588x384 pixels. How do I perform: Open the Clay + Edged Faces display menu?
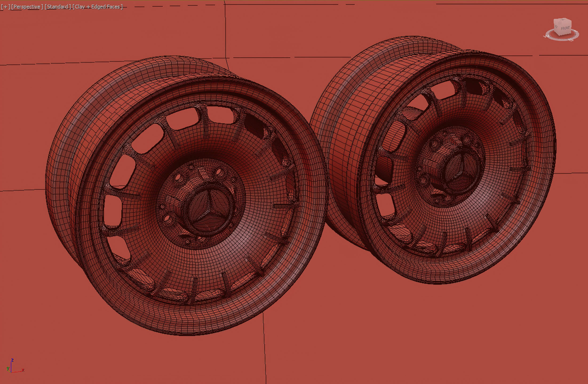(x=98, y=7)
